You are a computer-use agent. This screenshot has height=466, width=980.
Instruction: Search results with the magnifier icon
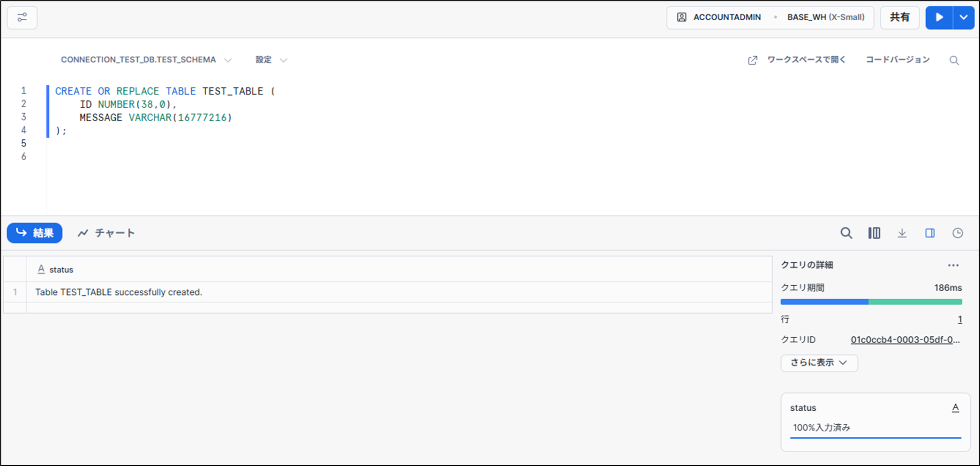coord(846,233)
